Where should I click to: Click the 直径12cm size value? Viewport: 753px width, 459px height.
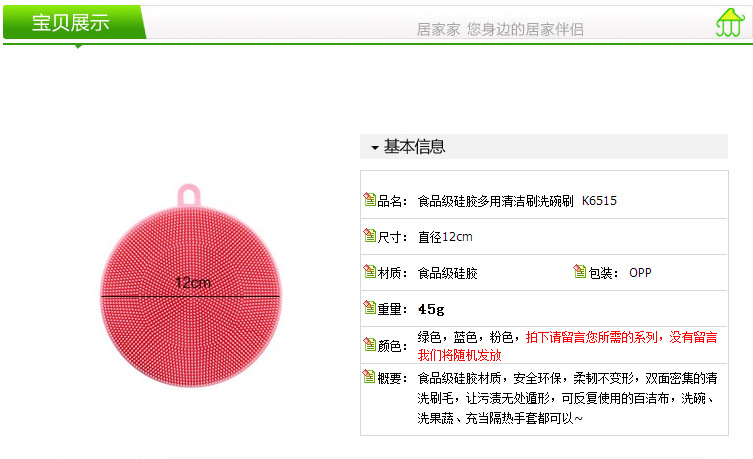click(x=445, y=237)
